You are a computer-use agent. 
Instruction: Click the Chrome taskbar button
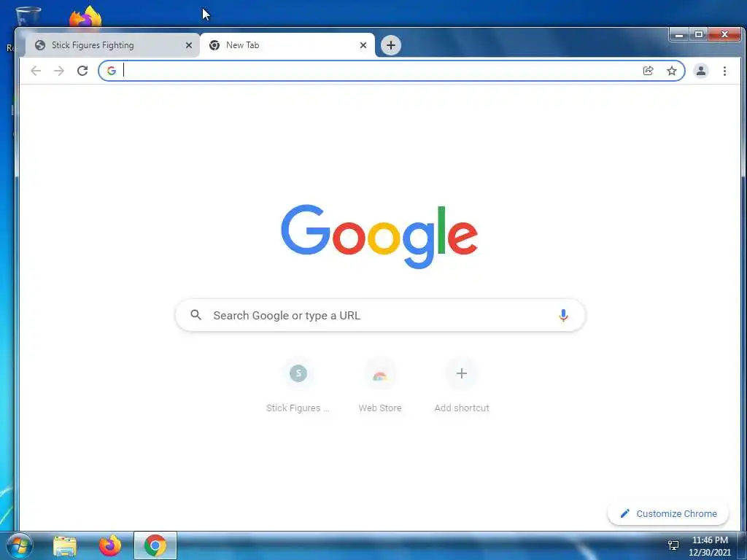pos(155,545)
